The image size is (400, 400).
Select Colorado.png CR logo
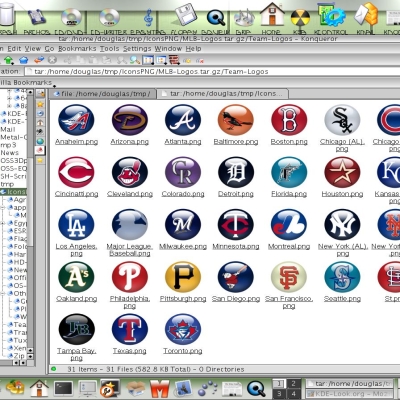point(183,172)
